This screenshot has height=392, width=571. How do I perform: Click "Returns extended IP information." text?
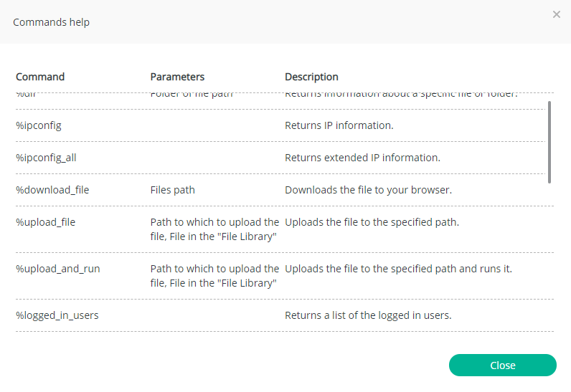(x=362, y=158)
